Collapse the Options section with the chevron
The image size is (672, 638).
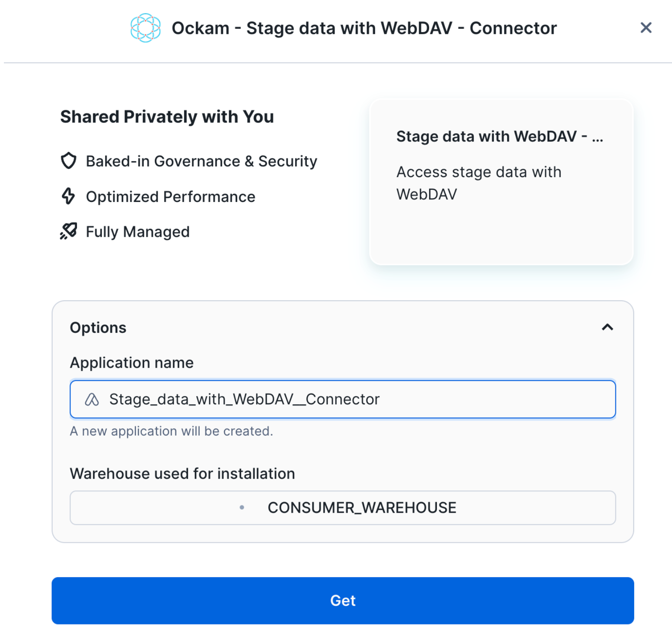click(607, 327)
